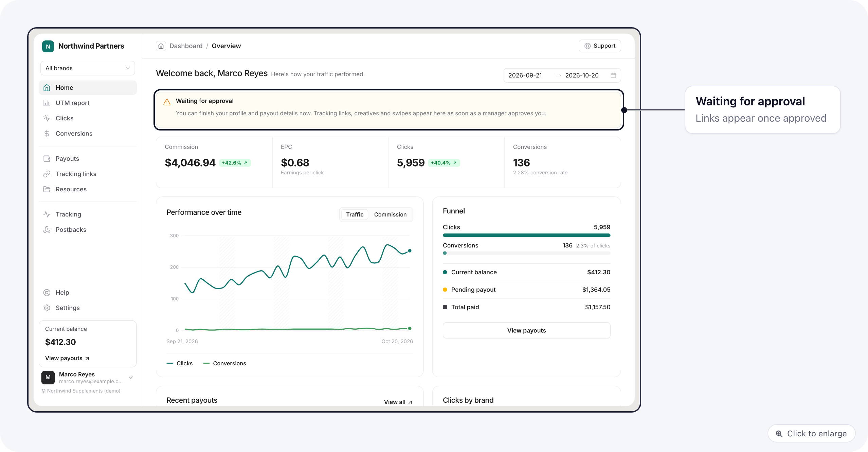This screenshot has width=868, height=452.
Task: Click the yellow Pending payout dot
Action: click(445, 290)
